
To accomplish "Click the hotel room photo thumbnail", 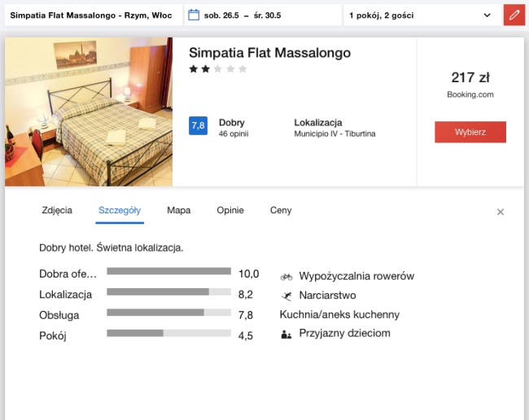I will pos(89,112).
